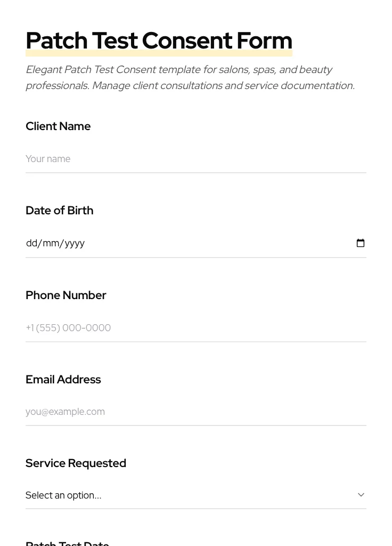392x546 pixels.
Task: Click 'professionals' in the description text
Action: coord(56,86)
